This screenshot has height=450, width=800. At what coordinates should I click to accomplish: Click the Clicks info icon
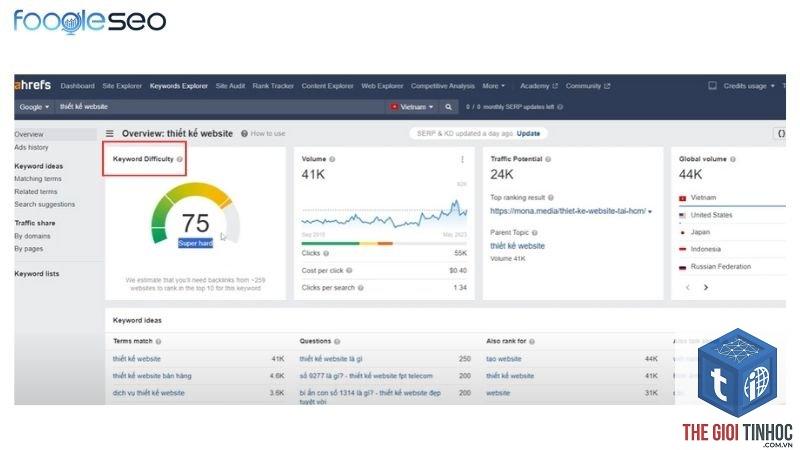pyautogui.click(x=326, y=253)
